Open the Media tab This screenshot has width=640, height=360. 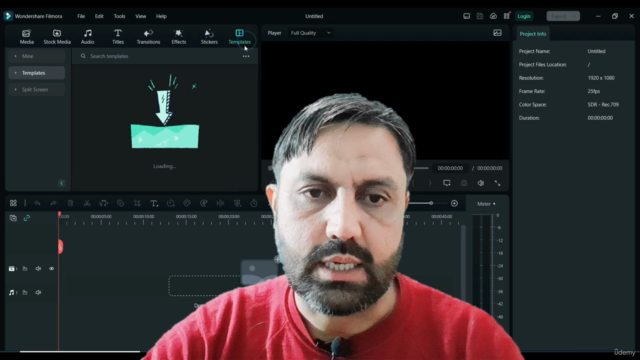(27, 37)
